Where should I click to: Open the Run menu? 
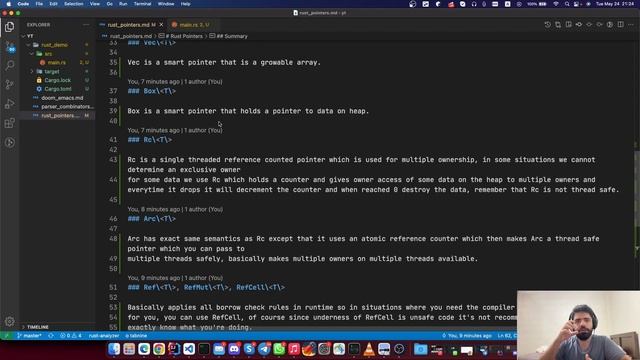[x=123, y=4]
